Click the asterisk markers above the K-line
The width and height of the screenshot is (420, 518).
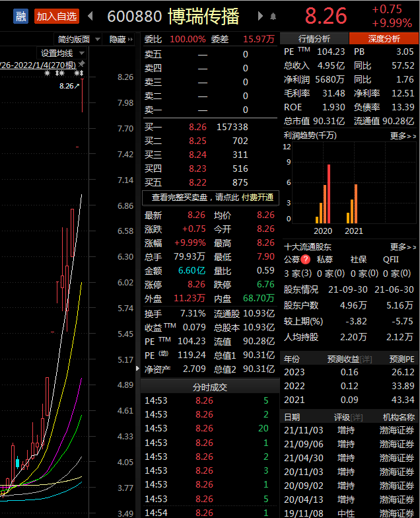click(x=63, y=73)
